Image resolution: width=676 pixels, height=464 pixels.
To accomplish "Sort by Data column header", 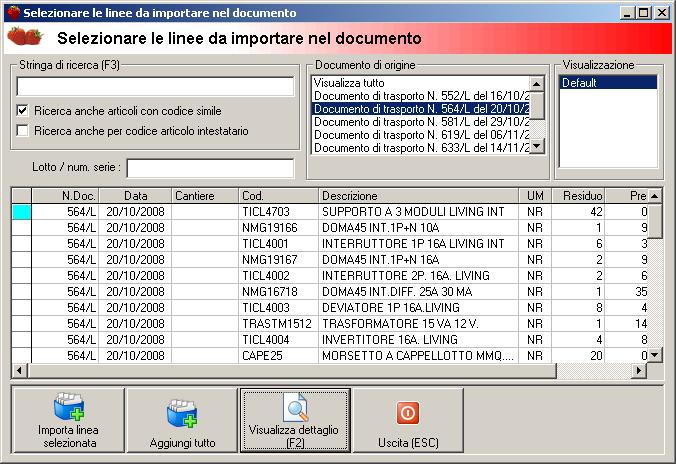I will (135, 196).
